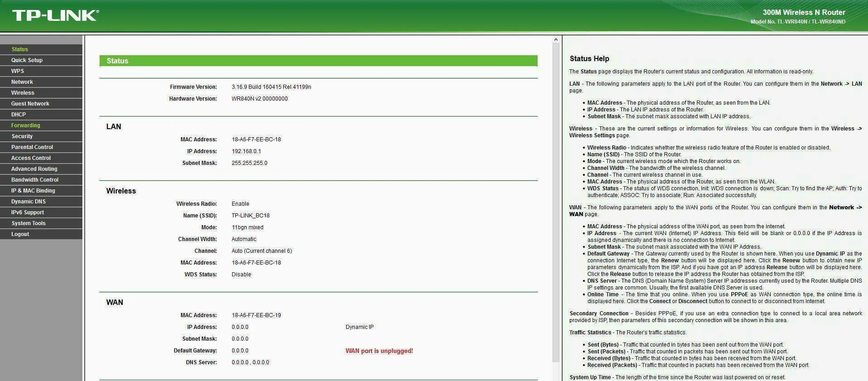This screenshot has width=868, height=381.
Task: Select Forwarding in sidebar
Action: 41,125
